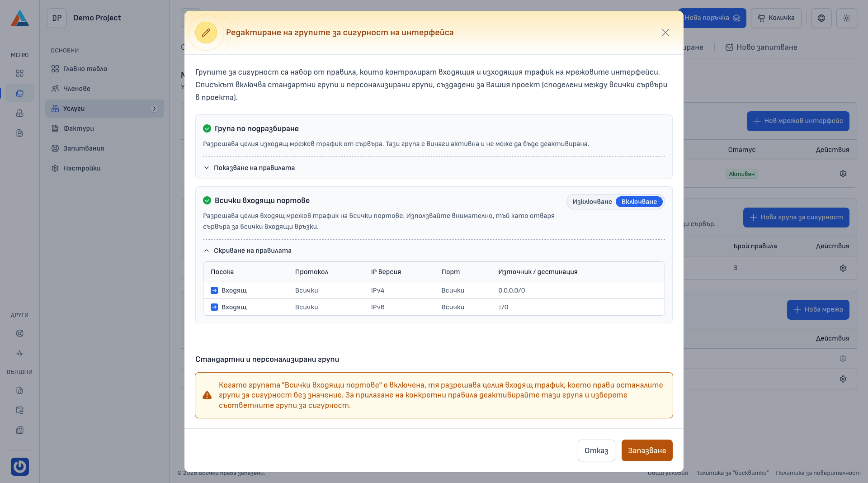Open the Количка shopping cart
Viewport: 868px width, 483px height.
(776, 18)
